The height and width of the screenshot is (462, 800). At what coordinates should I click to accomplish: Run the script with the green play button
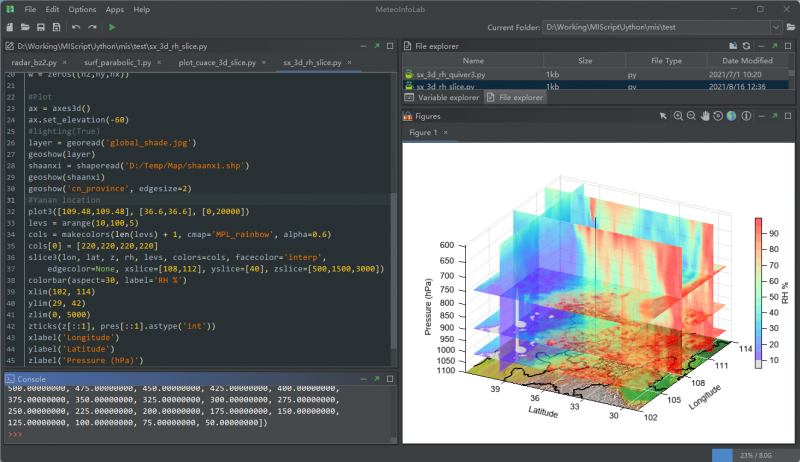[x=112, y=27]
